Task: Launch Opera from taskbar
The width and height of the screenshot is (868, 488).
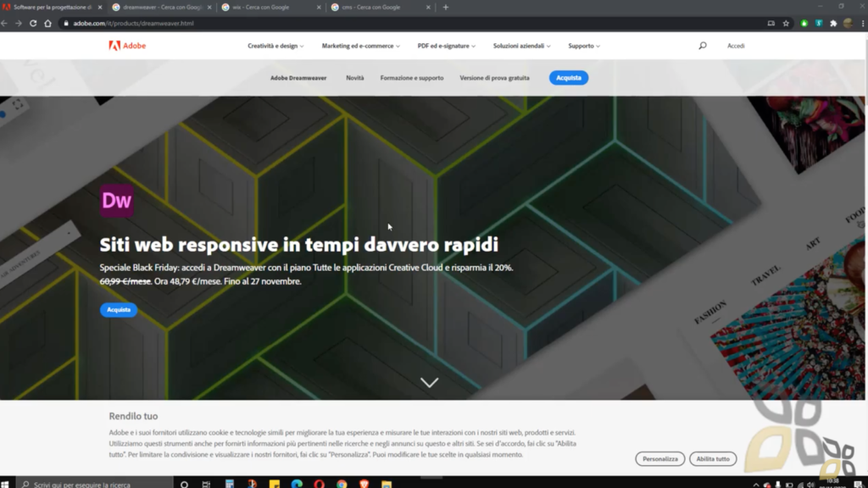Action: tap(320, 484)
